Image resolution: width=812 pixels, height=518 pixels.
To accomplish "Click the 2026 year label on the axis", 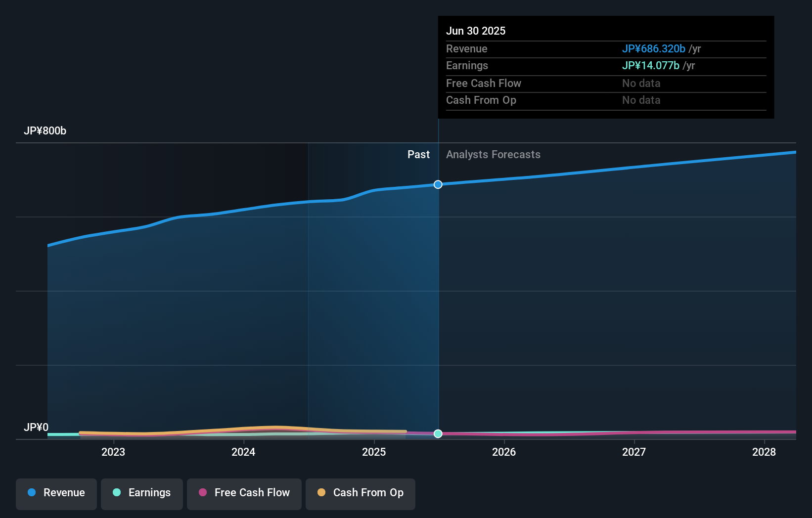I will pos(504,452).
